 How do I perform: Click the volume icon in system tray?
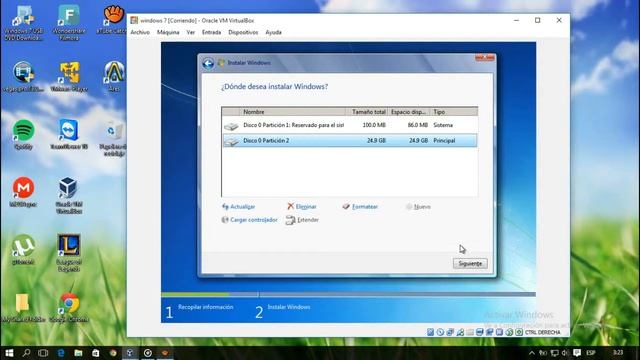[565, 353]
